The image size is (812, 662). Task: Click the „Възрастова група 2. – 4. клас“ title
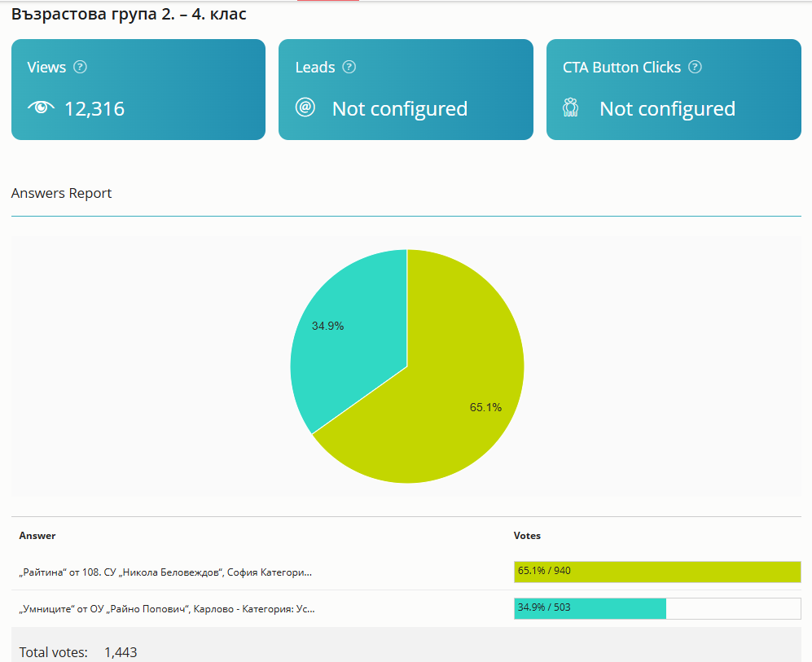click(x=129, y=14)
